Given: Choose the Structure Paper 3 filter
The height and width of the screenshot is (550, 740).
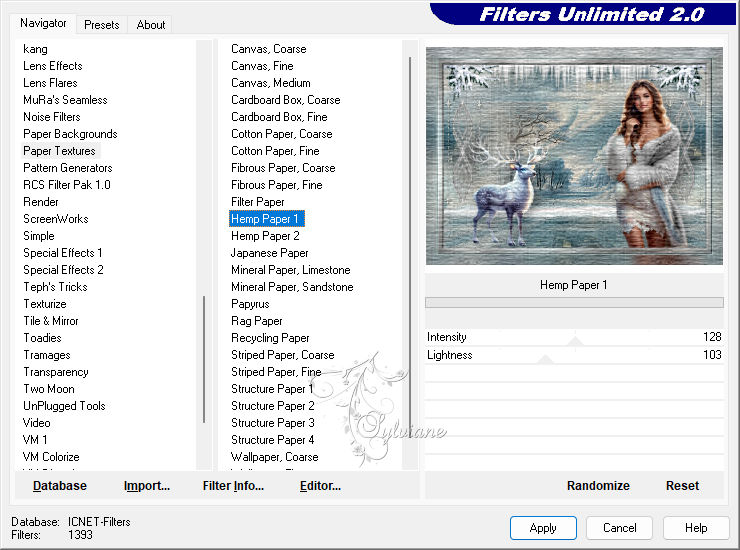Looking at the screenshot, I should click(x=273, y=423).
